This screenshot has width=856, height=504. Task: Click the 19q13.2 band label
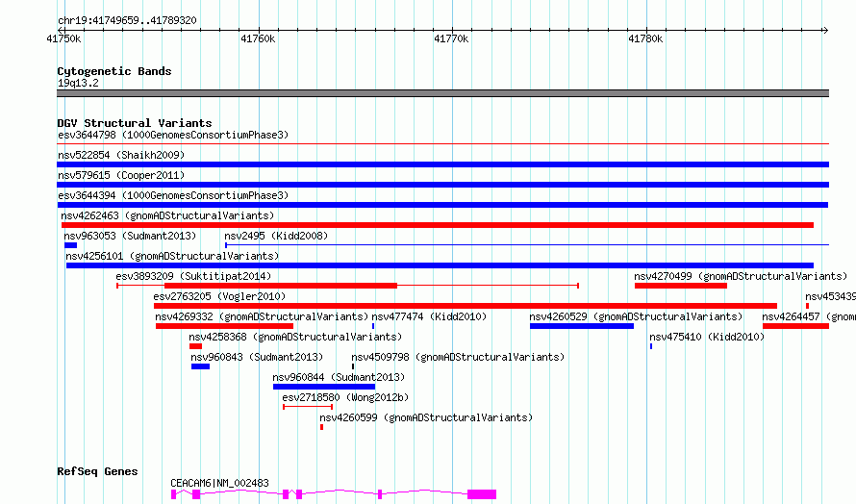(x=78, y=83)
